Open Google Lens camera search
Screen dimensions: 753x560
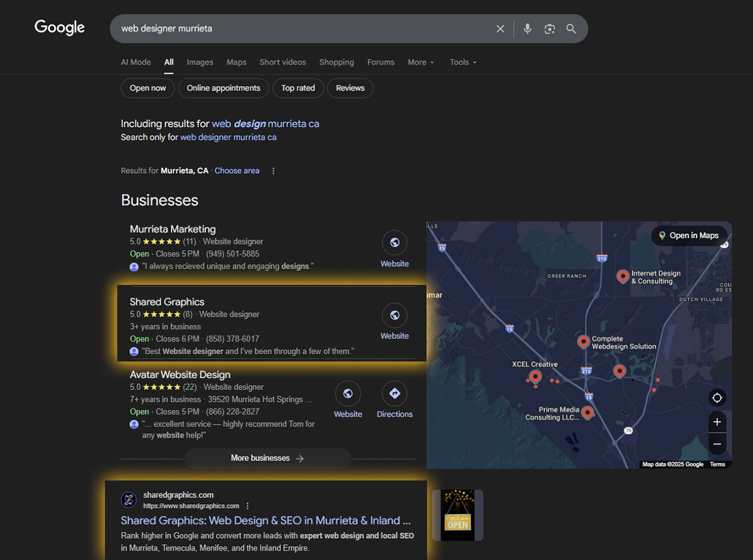coord(549,28)
